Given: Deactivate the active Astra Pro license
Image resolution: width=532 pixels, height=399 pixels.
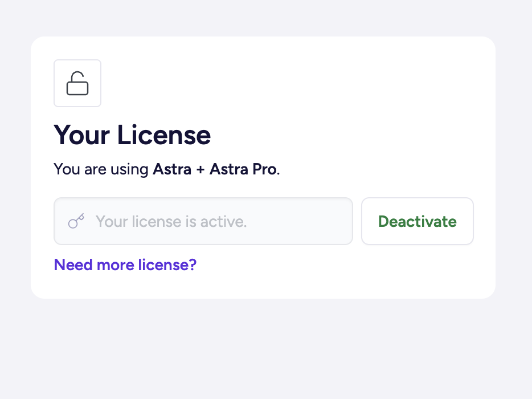Looking at the screenshot, I should (x=418, y=221).
